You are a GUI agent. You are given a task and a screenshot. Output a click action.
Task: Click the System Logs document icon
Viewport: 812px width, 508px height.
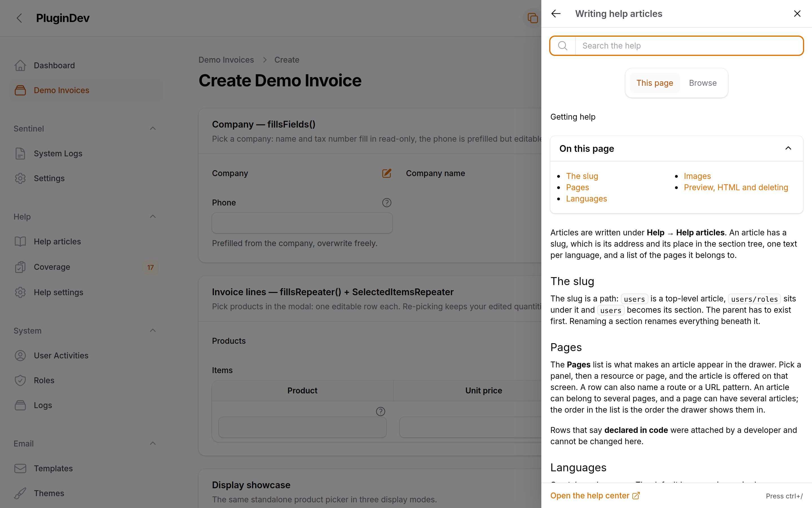[x=20, y=154]
